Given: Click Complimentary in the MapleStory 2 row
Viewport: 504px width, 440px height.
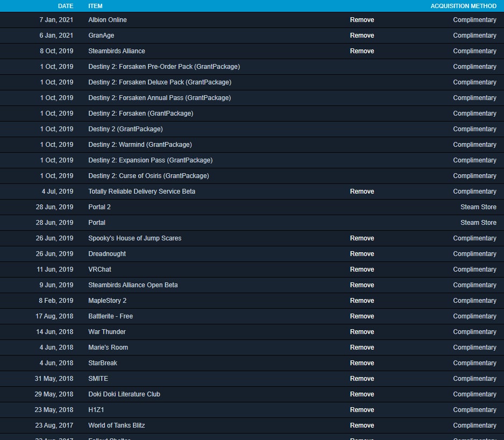Looking at the screenshot, I should click(x=474, y=301).
